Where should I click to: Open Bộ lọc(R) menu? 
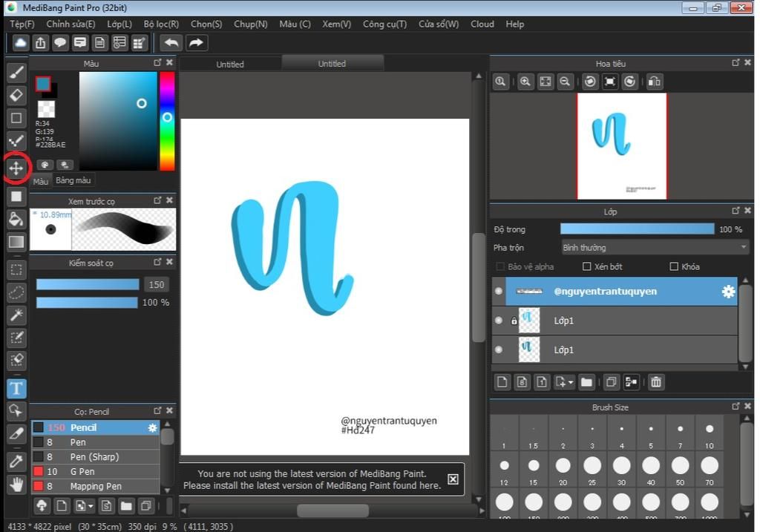(161, 24)
